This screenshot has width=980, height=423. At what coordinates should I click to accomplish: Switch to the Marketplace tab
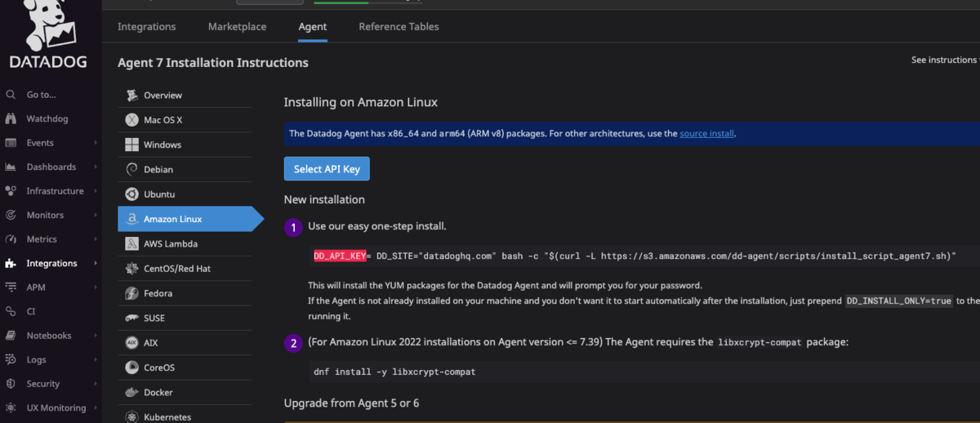coord(237,27)
